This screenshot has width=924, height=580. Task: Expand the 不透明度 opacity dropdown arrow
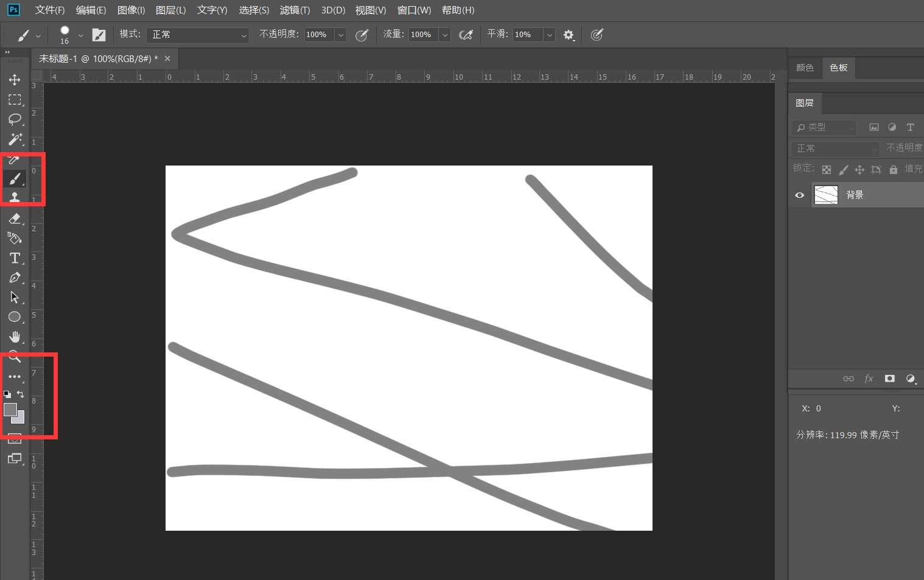coord(341,35)
